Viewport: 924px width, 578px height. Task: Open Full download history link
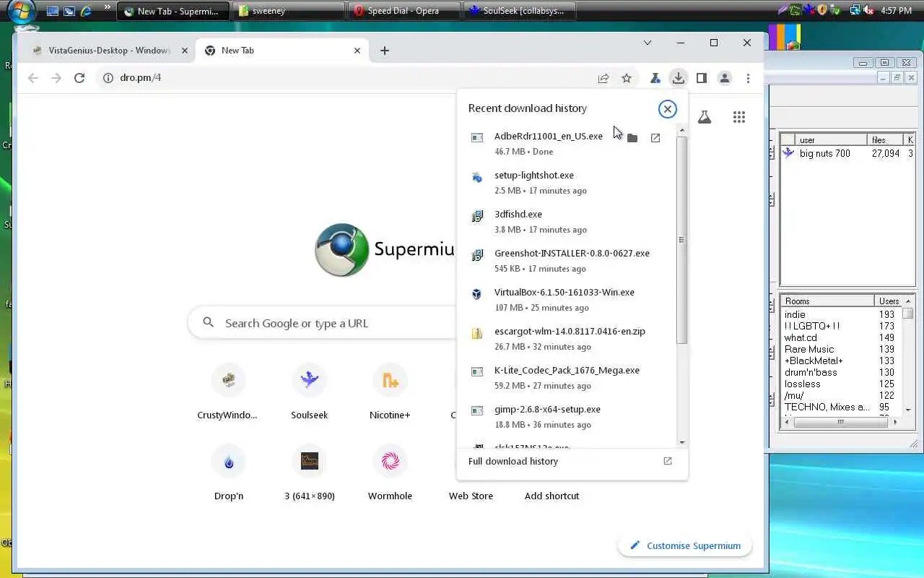point(513,461)
